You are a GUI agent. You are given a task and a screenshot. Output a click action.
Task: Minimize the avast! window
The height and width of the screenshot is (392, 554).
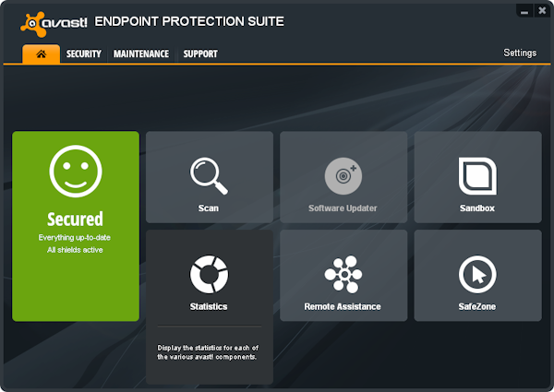[x=524, y=11]
